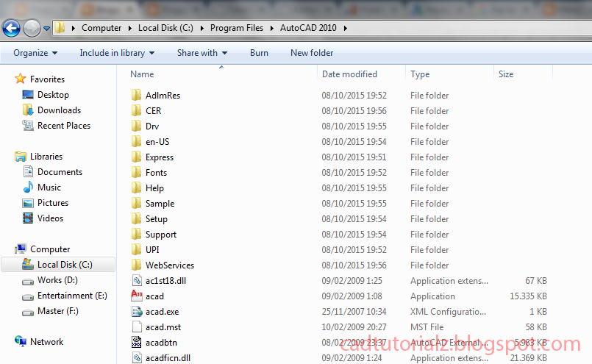Image resolution: width=592 pixels, height=364 pixels.
Task: Select the Sample folder
Action: [x=160, y=204]
